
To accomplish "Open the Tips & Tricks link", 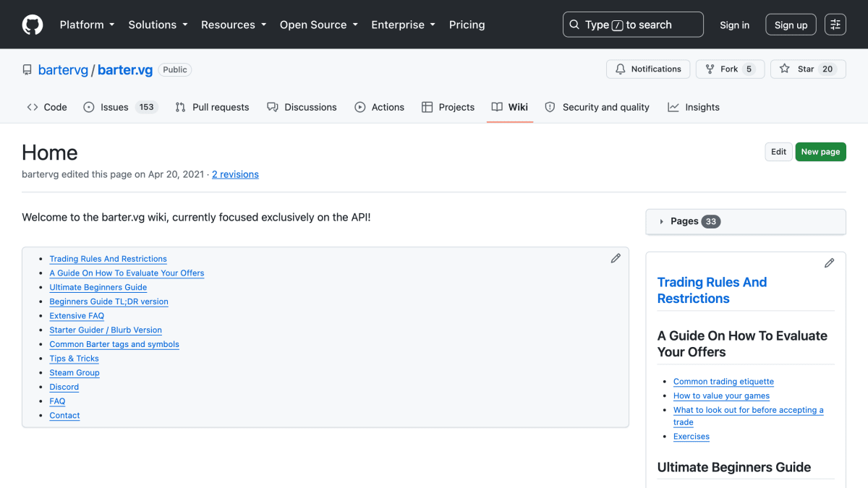I will tap(74, 359).
